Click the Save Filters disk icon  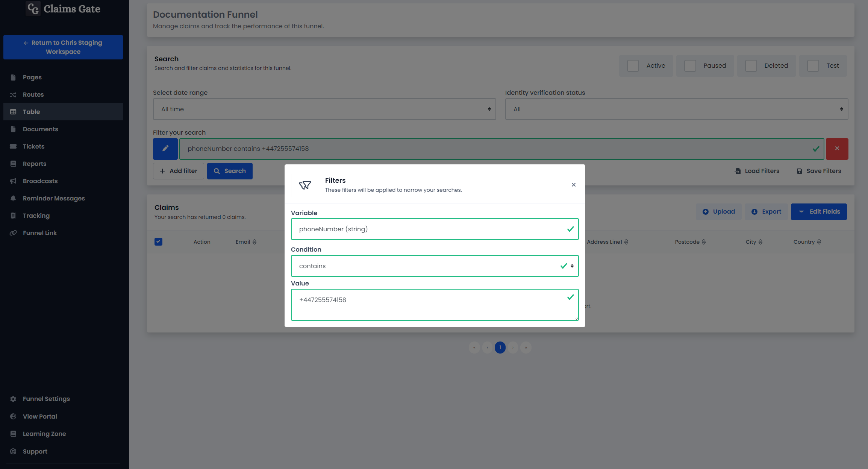coord(800,171)
